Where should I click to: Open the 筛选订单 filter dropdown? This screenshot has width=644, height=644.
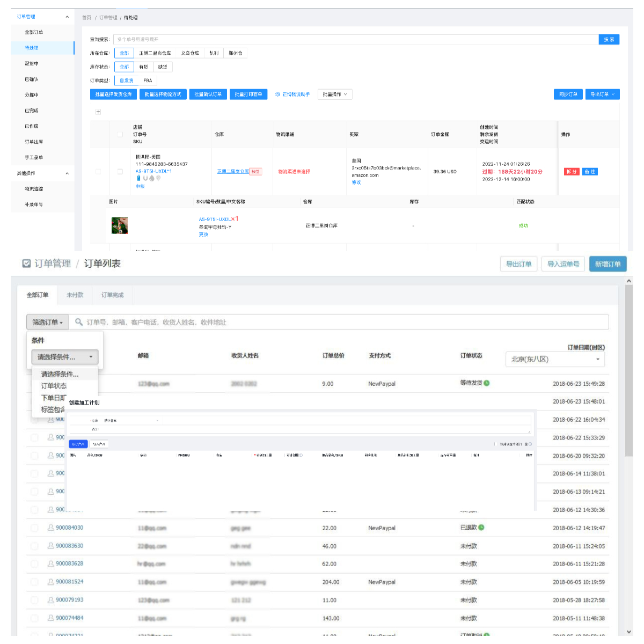pos(47,322)
